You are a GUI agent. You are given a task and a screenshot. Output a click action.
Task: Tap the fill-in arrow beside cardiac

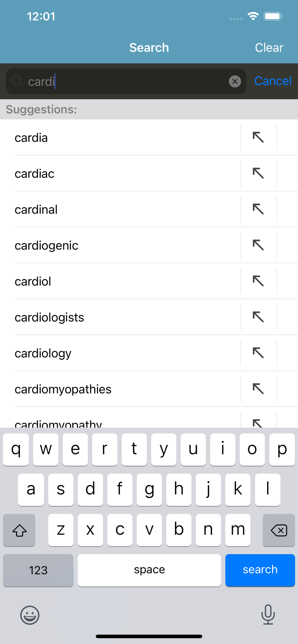click(x=258, y=174)
